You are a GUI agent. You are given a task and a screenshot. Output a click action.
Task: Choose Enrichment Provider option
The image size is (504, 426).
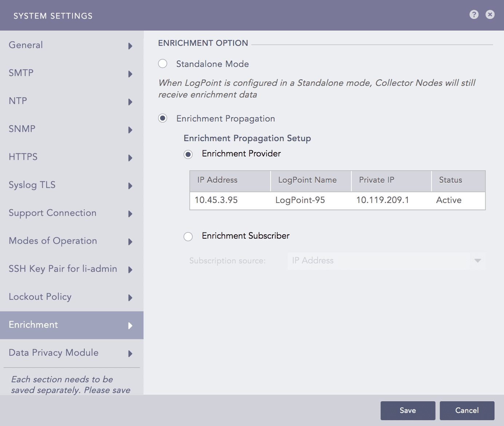188,154
